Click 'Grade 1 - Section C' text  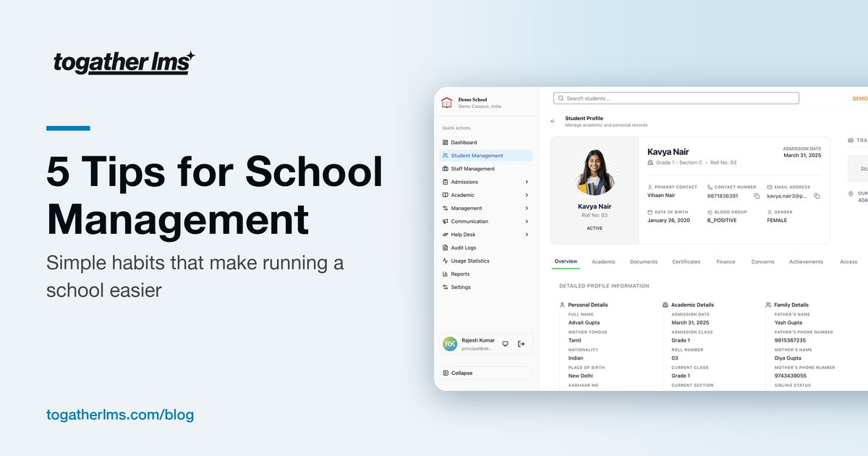coord(678,163)
